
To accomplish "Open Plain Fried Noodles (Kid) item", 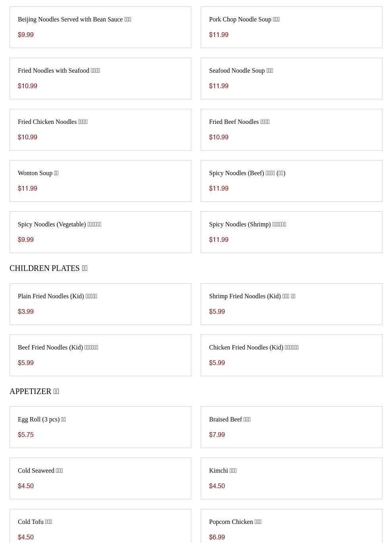I will click(100, 304).
